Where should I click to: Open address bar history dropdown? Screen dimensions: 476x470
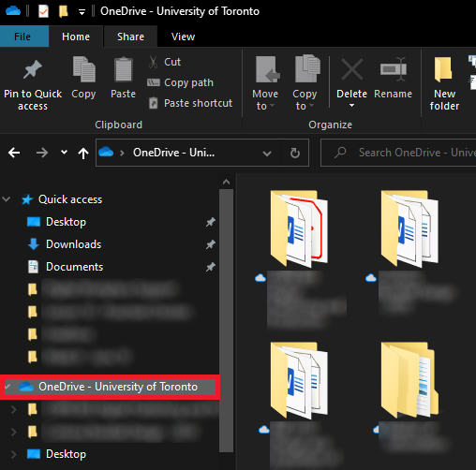click(x=267, y=154)
